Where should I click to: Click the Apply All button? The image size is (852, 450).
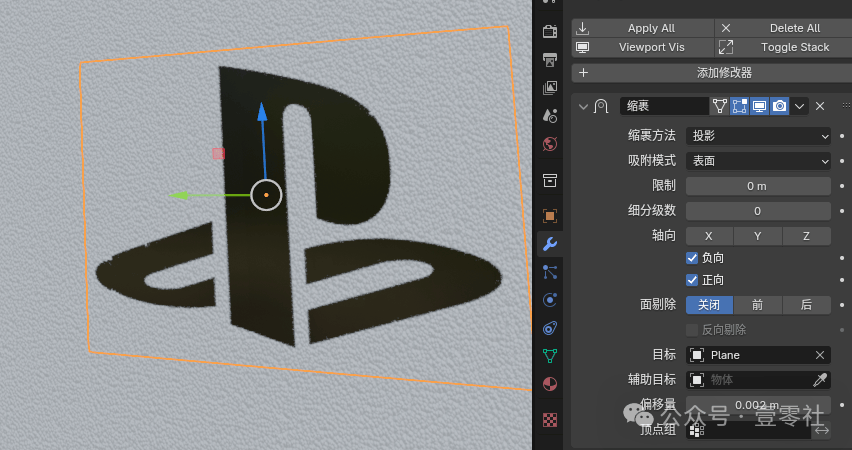pos(643,28)
